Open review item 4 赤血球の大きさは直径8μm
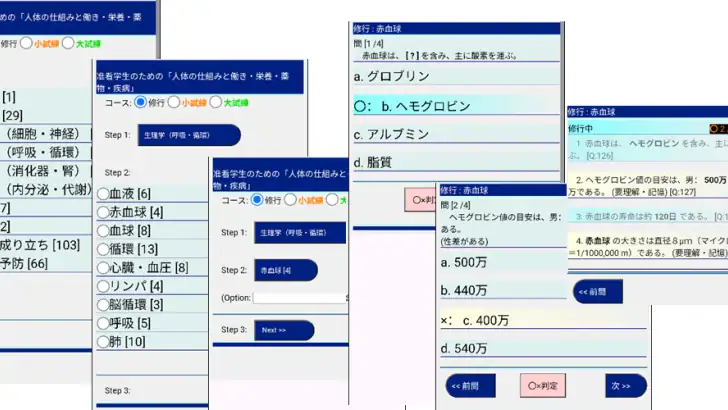Viewport: 728px width, 410px height. (x=648, y=247)
